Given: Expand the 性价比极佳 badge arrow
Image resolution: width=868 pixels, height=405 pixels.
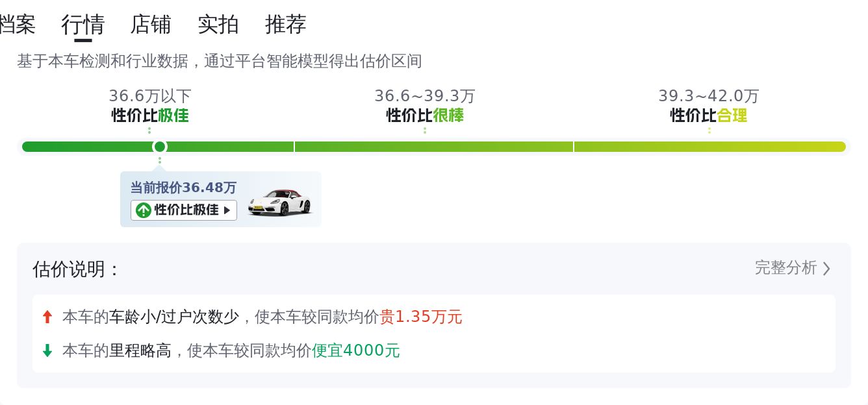Looking at the screenshot, I should click(x=227, y=210).
